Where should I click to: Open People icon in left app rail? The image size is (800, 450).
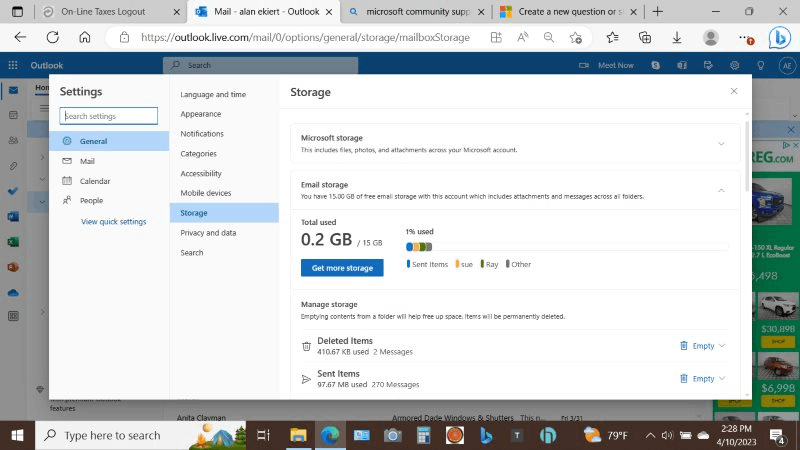tap(13, 140)
